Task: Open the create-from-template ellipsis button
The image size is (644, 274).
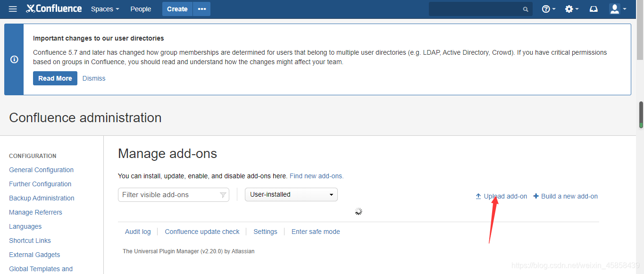Action: coord(202,9)
